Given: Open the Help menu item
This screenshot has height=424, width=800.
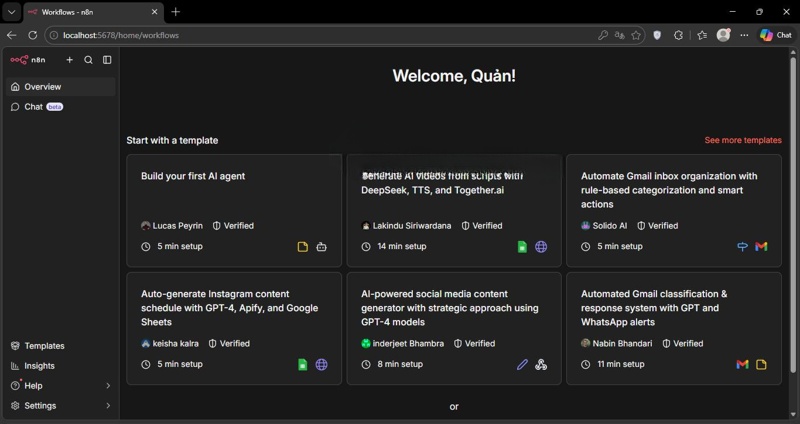Looking at the screenshot, I should (x=60, y=385).
